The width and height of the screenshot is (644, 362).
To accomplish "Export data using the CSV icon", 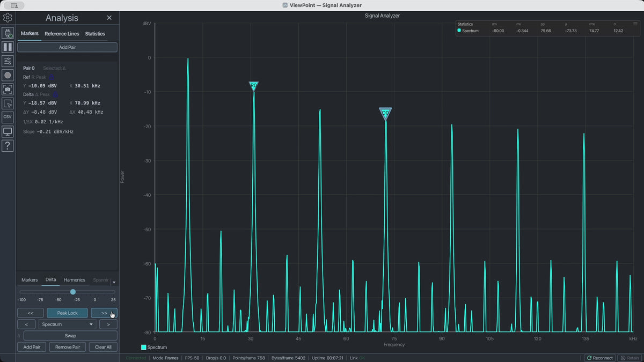I will (8, 117).
